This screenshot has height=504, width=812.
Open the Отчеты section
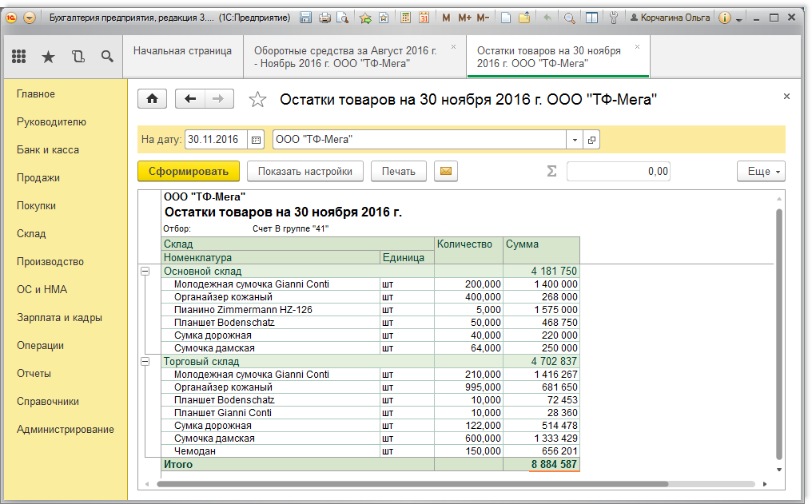pyautogui.click(x=34, y=374)
